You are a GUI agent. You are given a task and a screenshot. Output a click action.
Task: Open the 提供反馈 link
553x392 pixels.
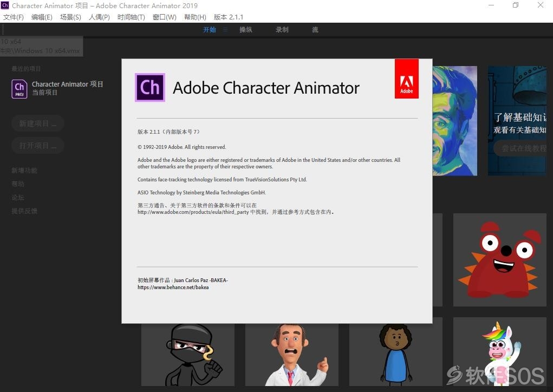click(x=24, y=211)
